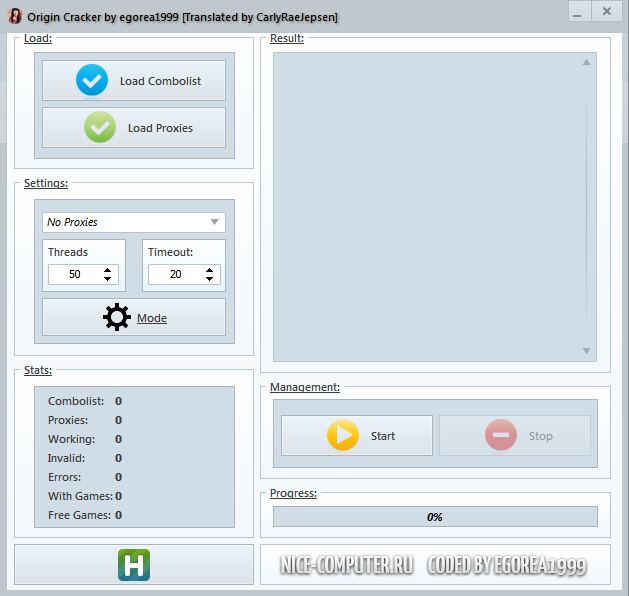Click the Load: group label
The image size is (629, 596).
(x=38, y=39)
